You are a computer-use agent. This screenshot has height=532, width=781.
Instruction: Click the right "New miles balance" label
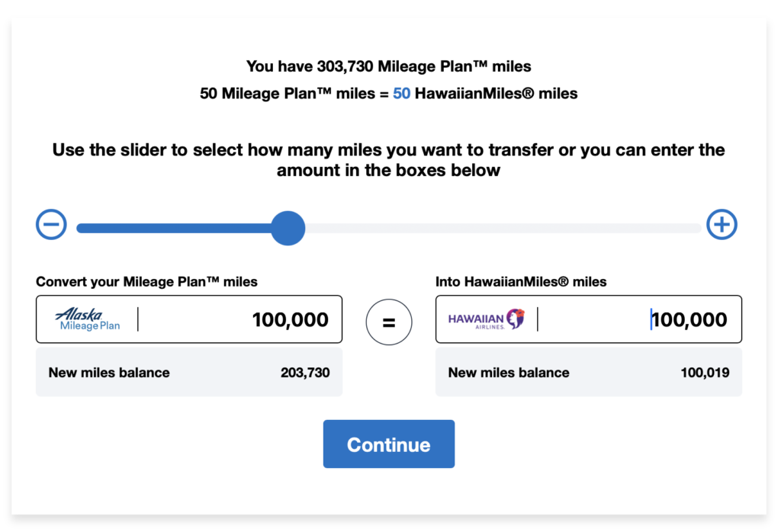coord(509,373)
